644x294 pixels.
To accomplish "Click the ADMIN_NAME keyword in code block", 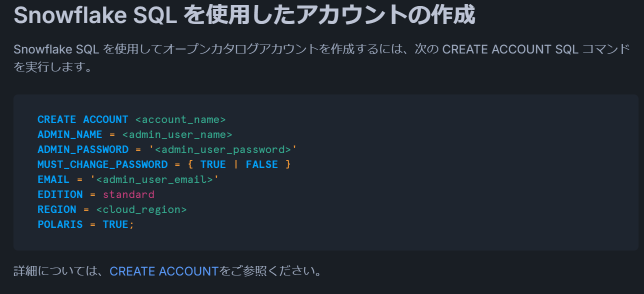I will click(x=69, y=134).
